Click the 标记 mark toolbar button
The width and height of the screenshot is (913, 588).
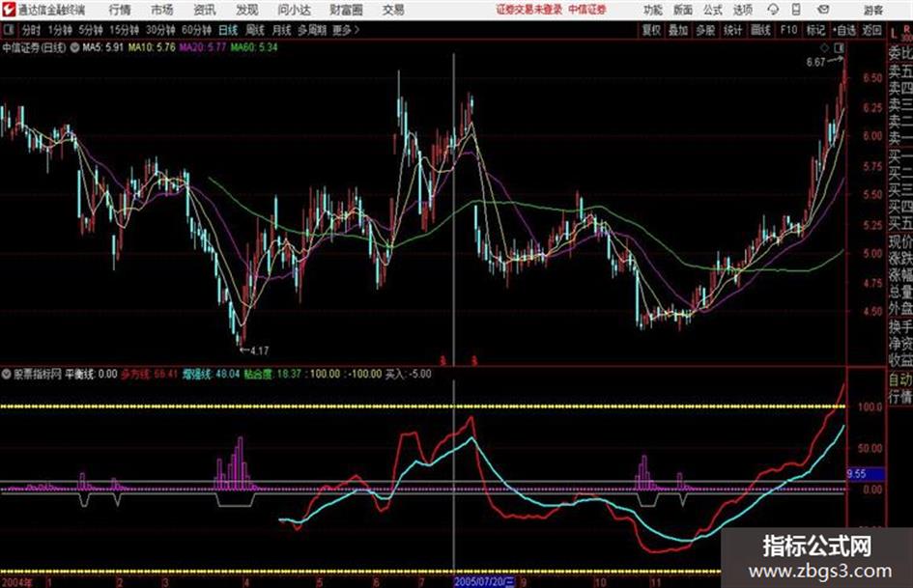(815, 30)
